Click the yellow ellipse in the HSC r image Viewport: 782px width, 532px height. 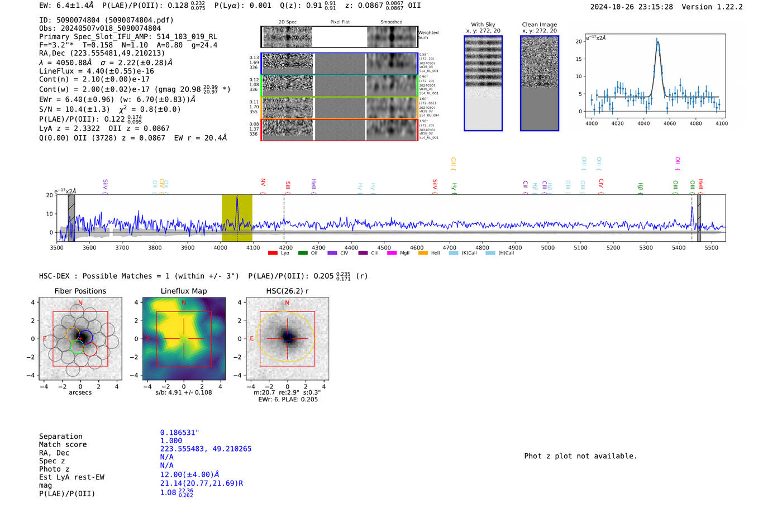287,337
